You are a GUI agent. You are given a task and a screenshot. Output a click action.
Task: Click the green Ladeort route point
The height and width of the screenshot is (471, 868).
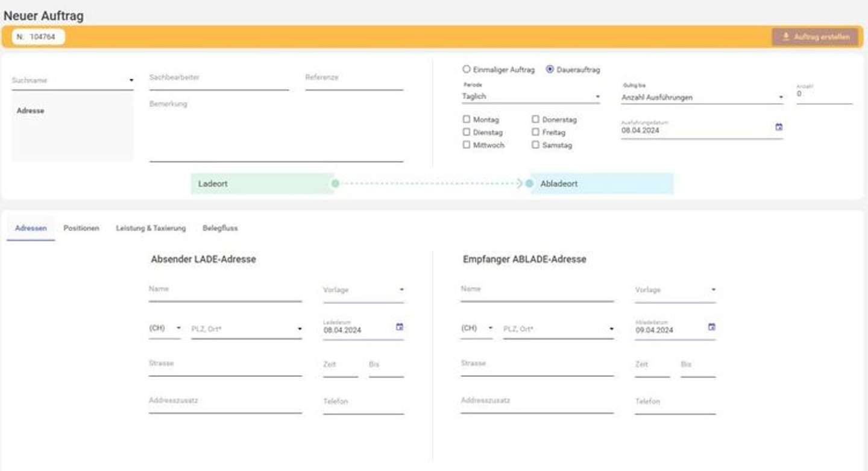click(335, 183)
